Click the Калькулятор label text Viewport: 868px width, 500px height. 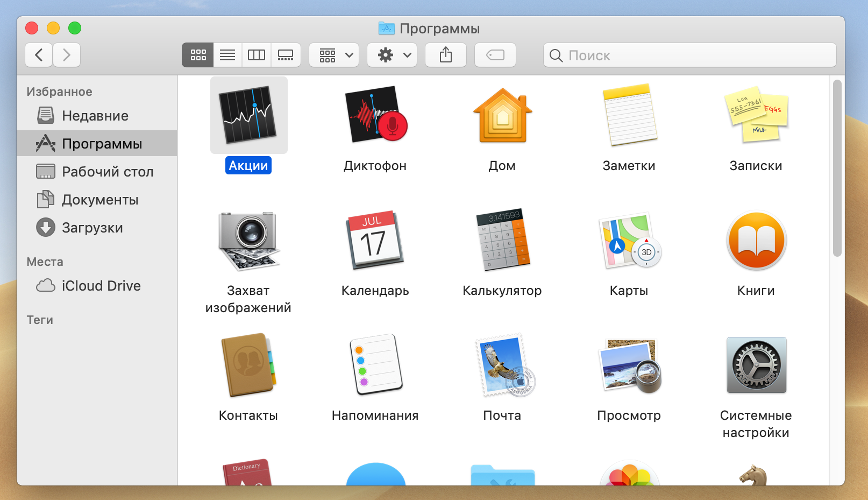coord(502,291)
